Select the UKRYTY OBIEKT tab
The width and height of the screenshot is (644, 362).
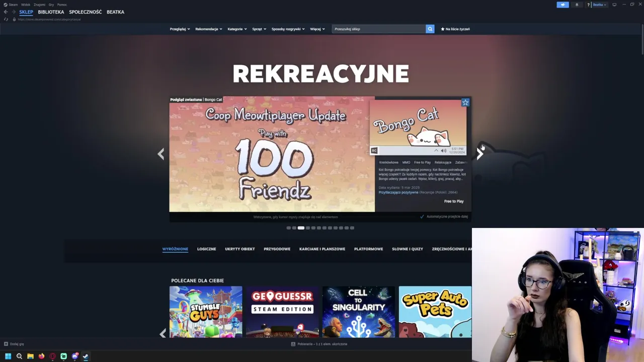(x=240, y=249)
